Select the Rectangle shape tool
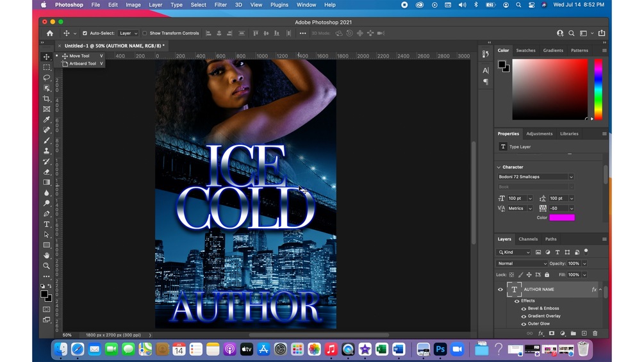Screen dimensions: 644x362 coord(46,245)
